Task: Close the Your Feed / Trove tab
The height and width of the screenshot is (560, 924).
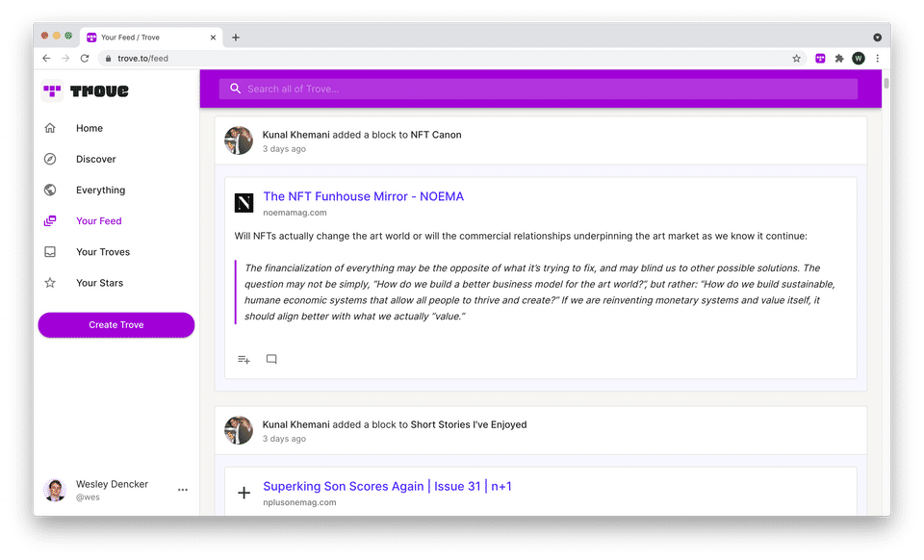Action: 213,38
